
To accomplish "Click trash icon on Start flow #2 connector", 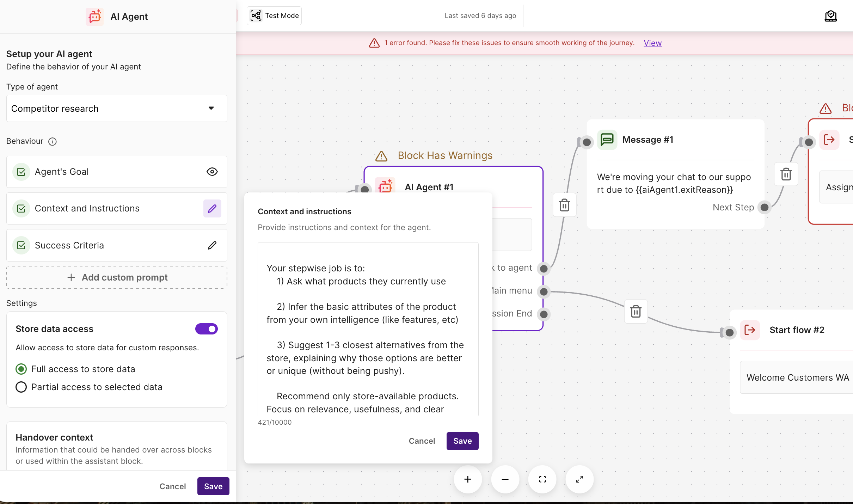I will click(x=636, y=312).
